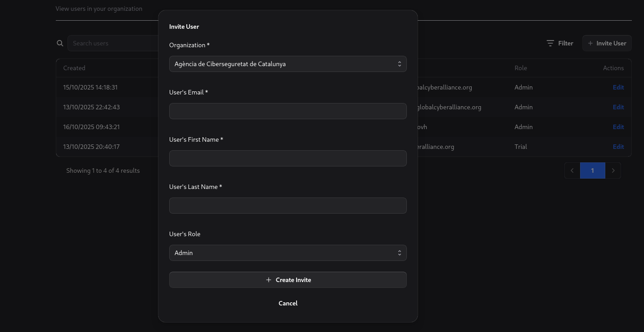Click the plus icon inside Create Invite

pyautogui.click(x=269, y=279)
